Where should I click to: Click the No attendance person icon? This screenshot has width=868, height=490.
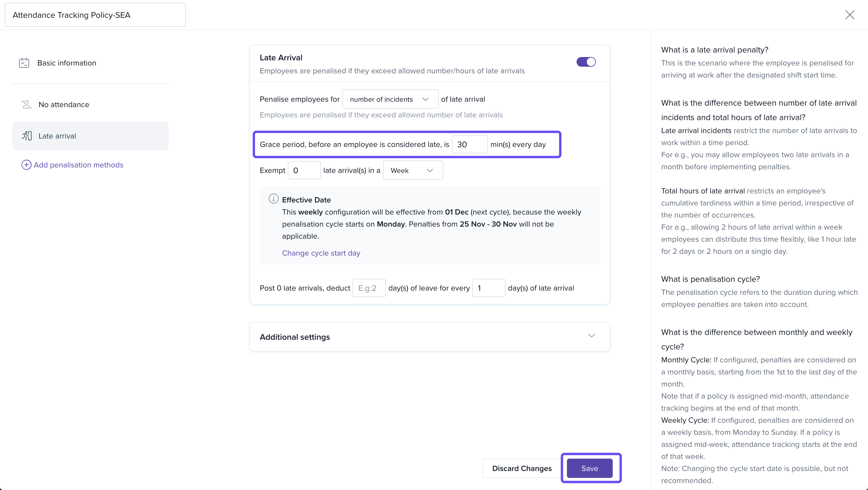pos(26,104)
